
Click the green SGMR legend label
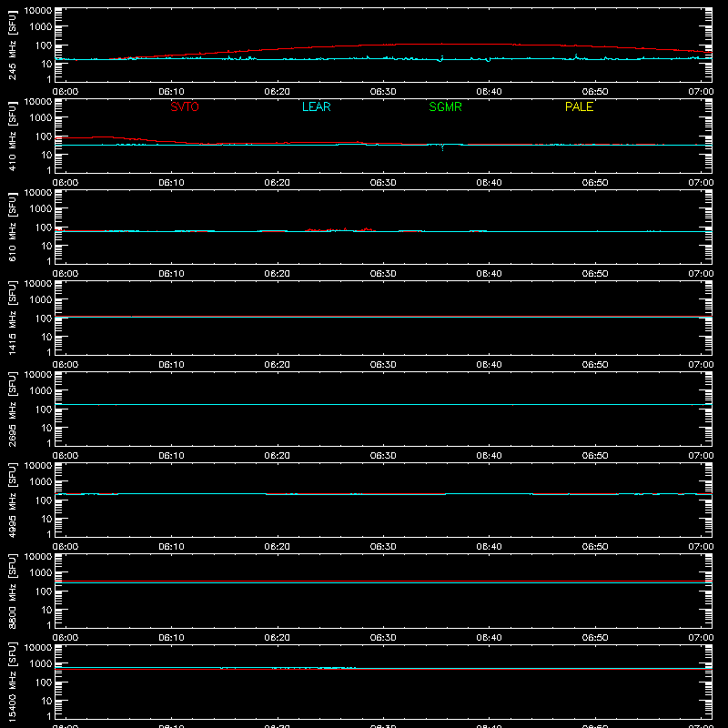pyautogui.click(x=445, y=106)
